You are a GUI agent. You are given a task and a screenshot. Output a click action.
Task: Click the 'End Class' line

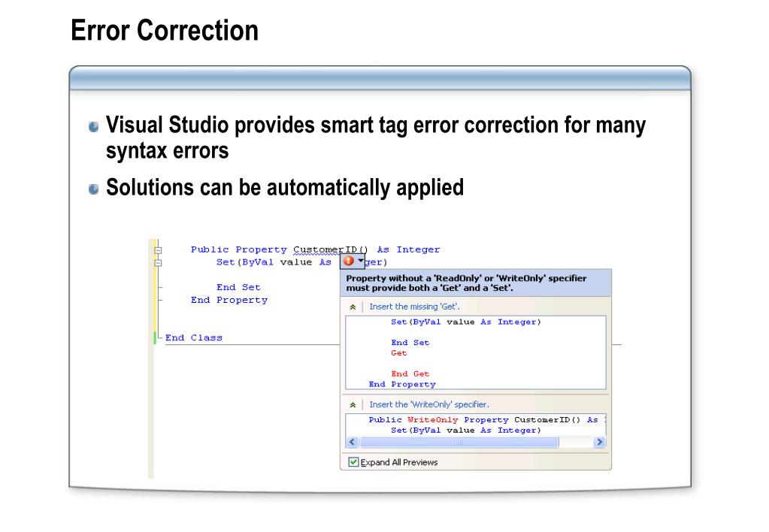pyautogui.click(x=194, y=338)
